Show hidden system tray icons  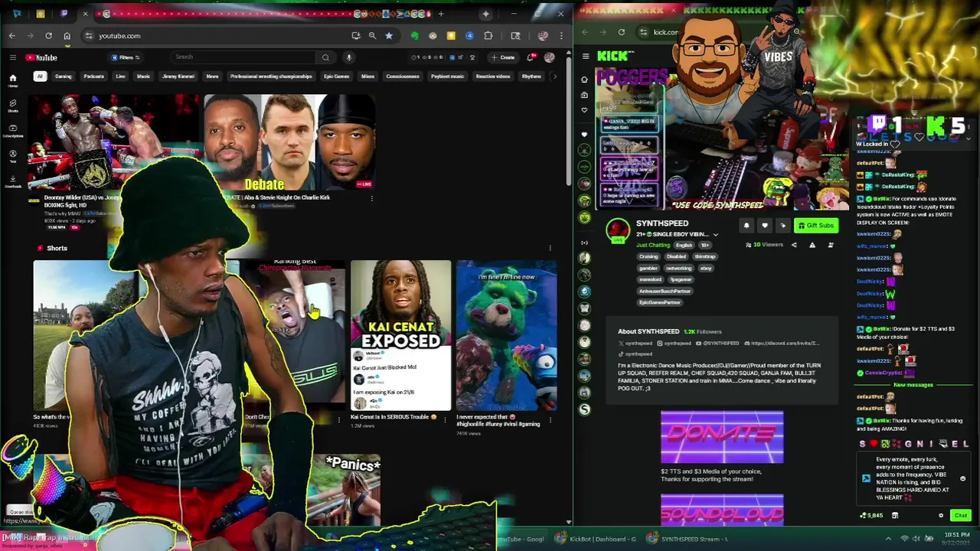pos(889,539)
